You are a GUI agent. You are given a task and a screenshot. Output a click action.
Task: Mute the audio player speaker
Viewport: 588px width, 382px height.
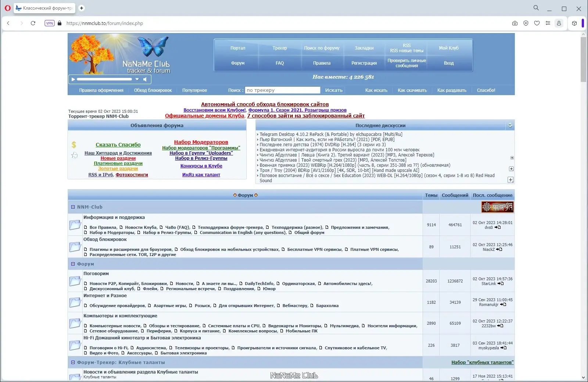pyautogui.click(x=145, y=79)
